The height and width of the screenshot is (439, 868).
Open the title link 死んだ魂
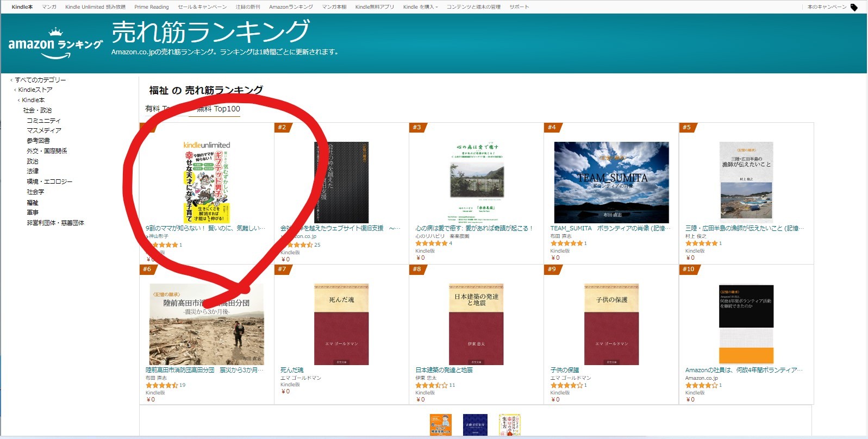(x=292, y=370)
